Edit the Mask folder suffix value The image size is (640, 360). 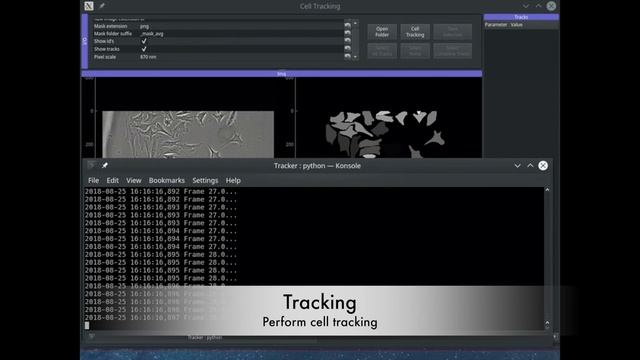[x=241, y=33]
